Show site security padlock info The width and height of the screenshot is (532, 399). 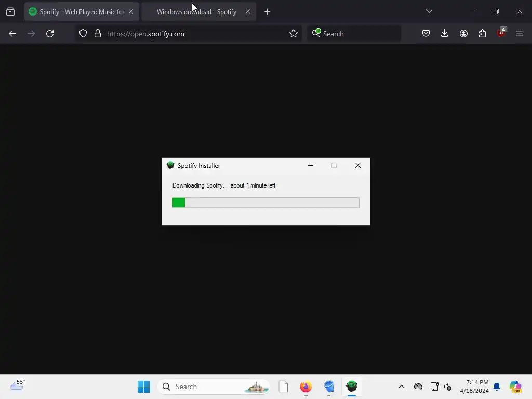98,34
